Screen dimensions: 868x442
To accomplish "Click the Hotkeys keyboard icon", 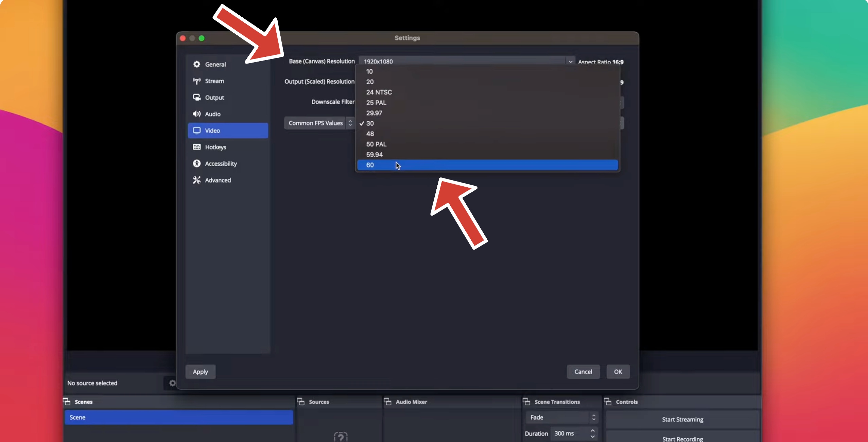I will (x=196, y=147).
